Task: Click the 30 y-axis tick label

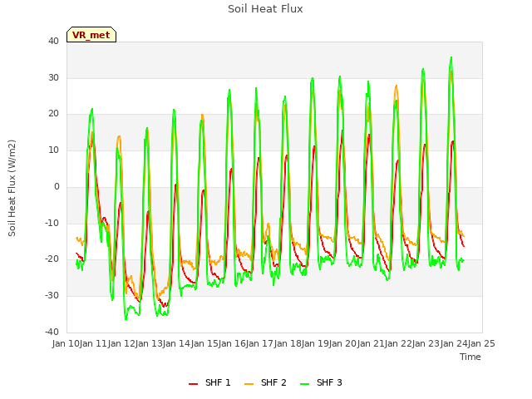Action: coord(53,77)
